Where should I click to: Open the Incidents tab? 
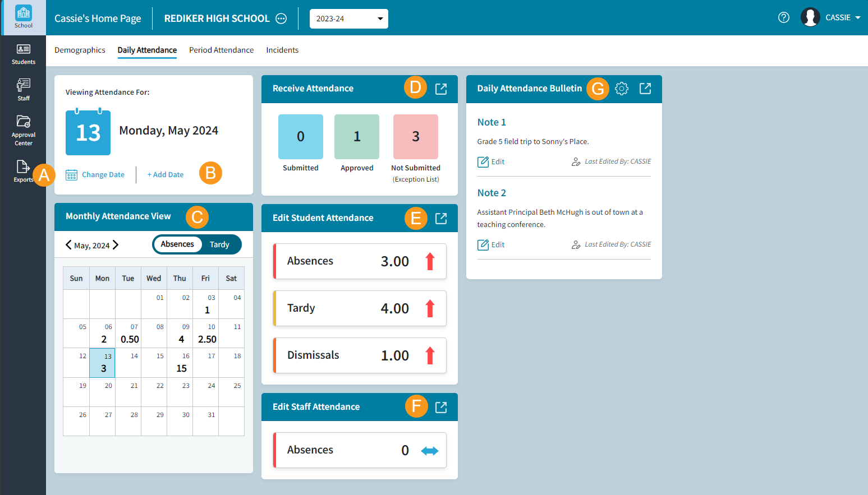[282, 50]
